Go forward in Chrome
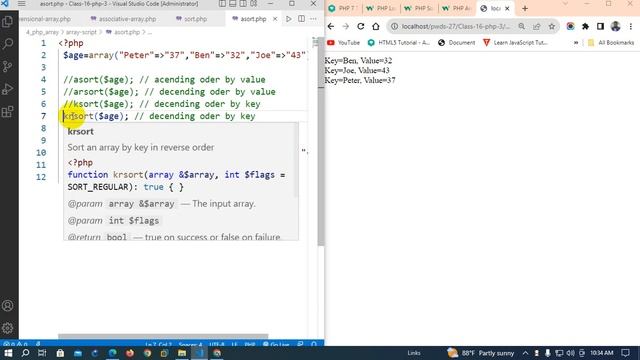 click(x=346, y=26)
